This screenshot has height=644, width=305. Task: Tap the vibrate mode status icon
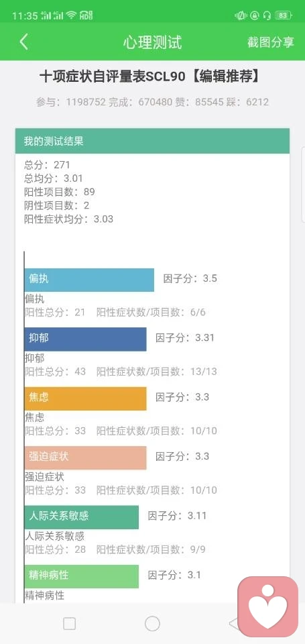click(x=241, y=15)
